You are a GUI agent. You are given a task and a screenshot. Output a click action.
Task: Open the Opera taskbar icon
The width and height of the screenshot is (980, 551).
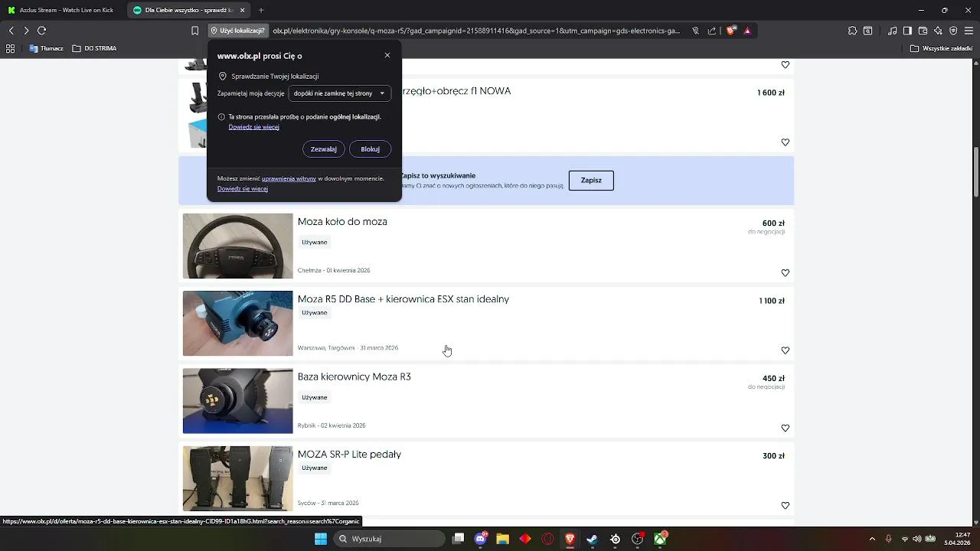pyautogui.click(x=547, y=539)
